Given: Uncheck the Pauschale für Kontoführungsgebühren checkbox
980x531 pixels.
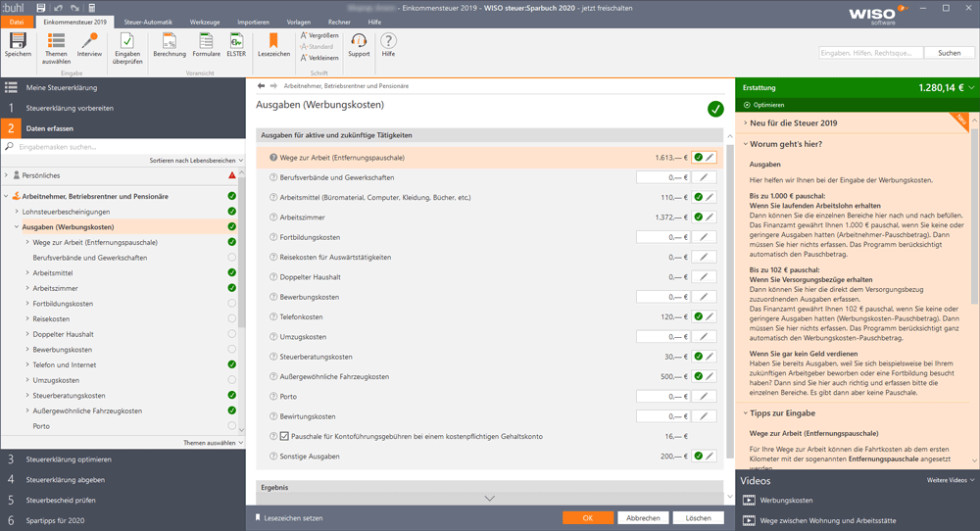Looking at the screenshot, I should [284, 436].
